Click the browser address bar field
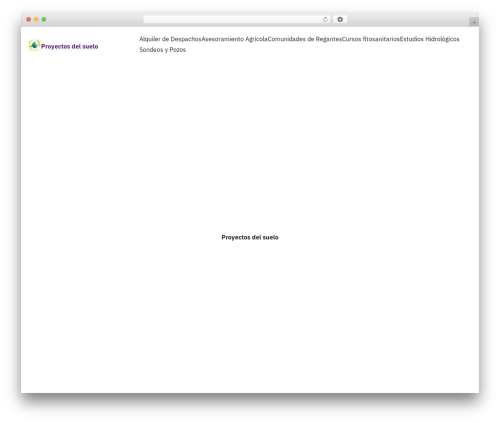Viewport: 500px width, 423px height. [237, 20]
